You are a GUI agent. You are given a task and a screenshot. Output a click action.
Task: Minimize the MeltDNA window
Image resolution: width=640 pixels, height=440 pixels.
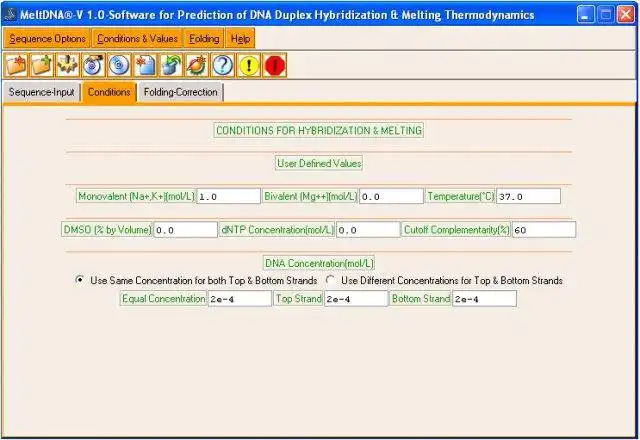585,15
